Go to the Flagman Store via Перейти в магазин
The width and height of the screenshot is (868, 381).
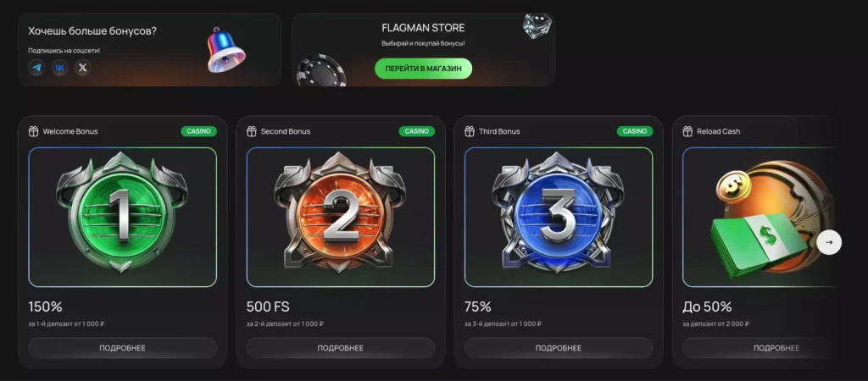tap(424, 69)
